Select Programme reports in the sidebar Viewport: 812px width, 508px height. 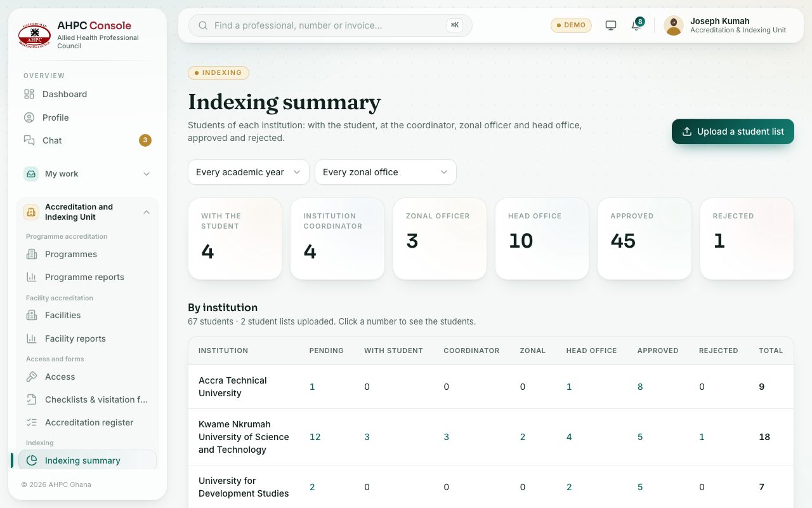click(88, 277)
